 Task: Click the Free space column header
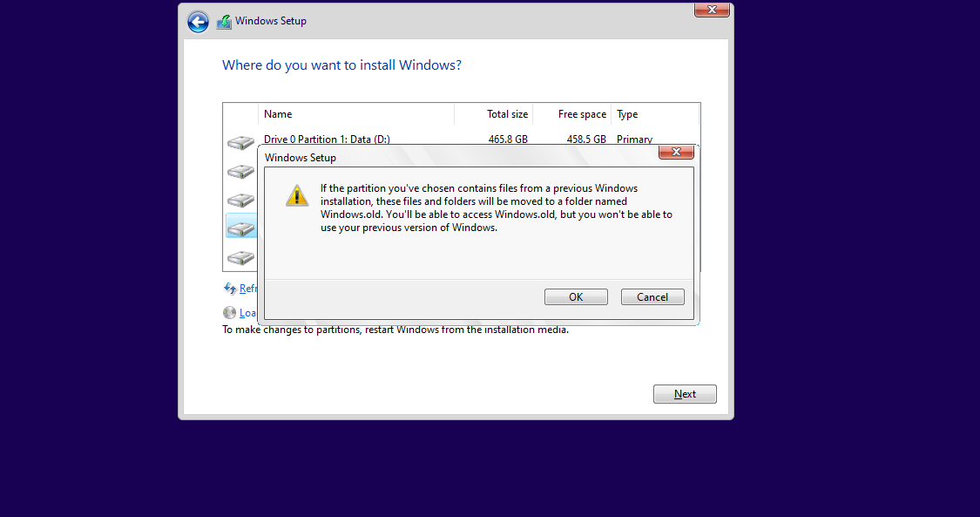click(571, 114)
